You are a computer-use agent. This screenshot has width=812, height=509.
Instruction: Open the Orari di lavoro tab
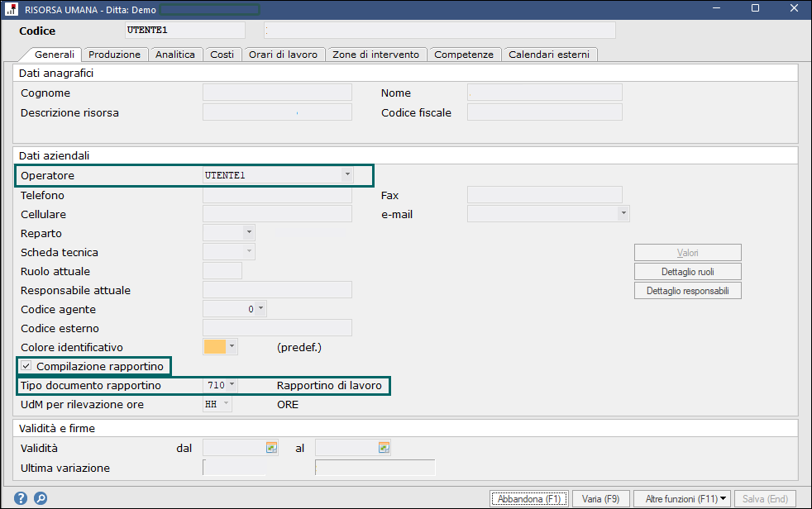point(283,55)
